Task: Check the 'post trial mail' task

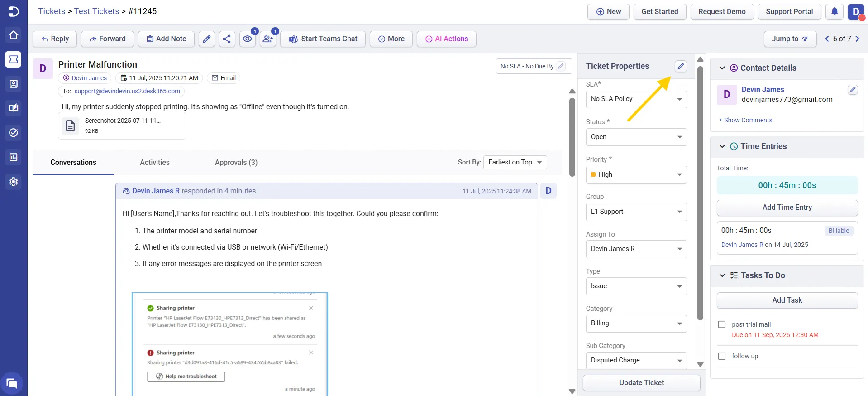Action: [x=722, y=324]
